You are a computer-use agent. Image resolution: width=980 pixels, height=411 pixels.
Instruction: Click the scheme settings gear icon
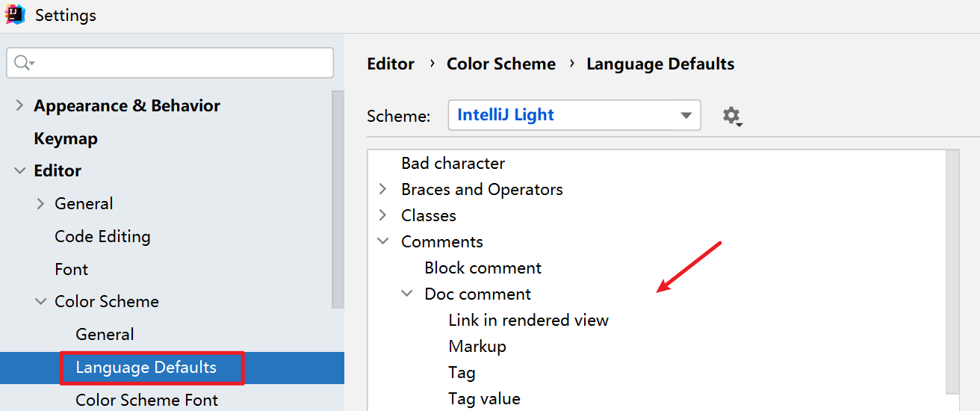[x=731, y=116]
